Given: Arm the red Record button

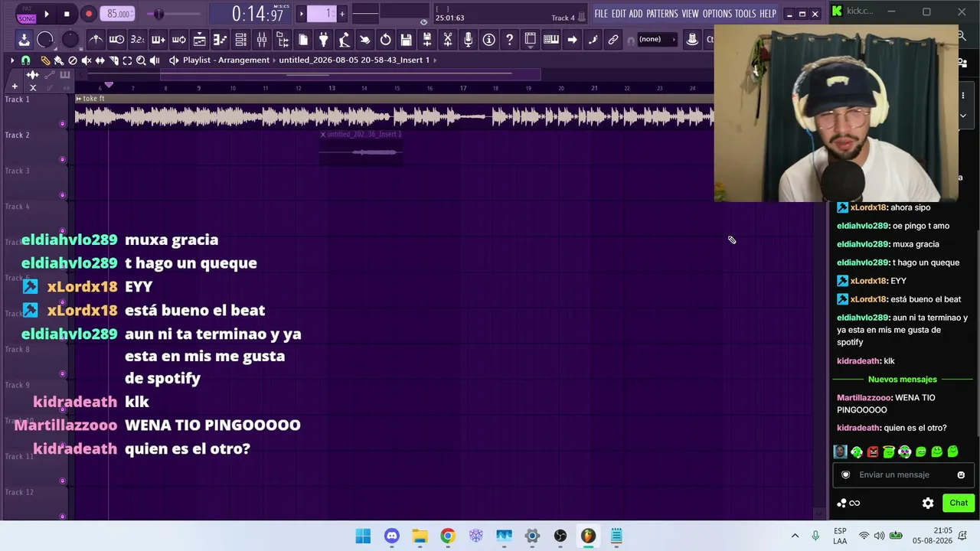Looking at the screenshot, I should click(x=88, y=14).
